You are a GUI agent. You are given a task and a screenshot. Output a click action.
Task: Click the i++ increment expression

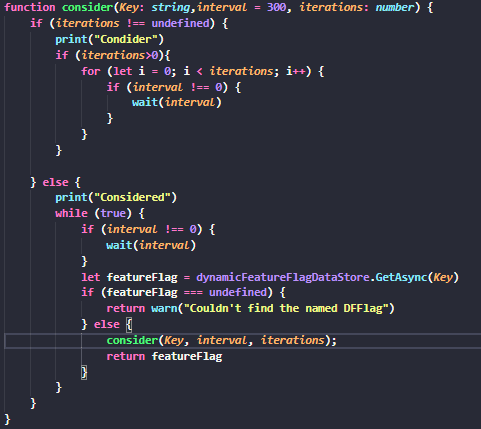[x=295, y=71]
